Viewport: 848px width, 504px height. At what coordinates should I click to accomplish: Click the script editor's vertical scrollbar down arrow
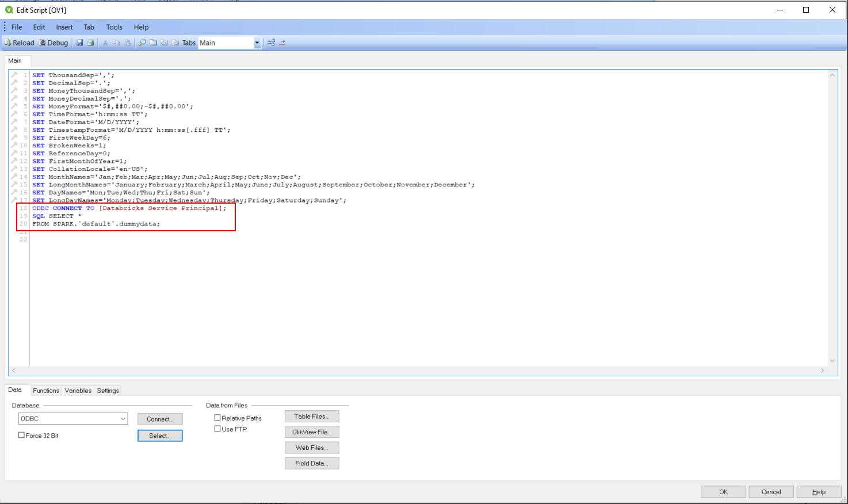[x=832, y=361]
